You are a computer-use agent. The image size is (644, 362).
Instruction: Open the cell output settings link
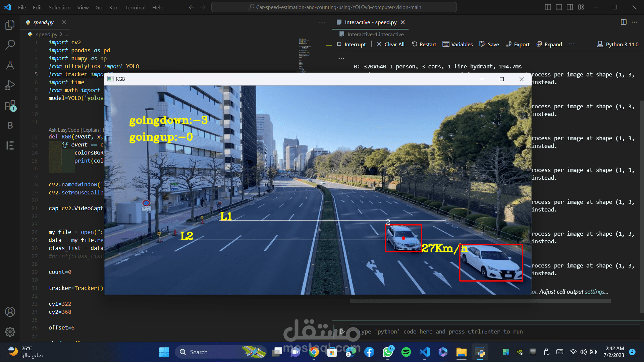coord(595,292)
